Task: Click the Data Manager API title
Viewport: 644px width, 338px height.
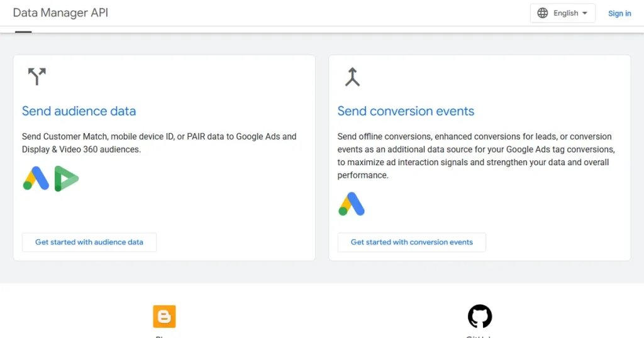Action: pos(60,13)
